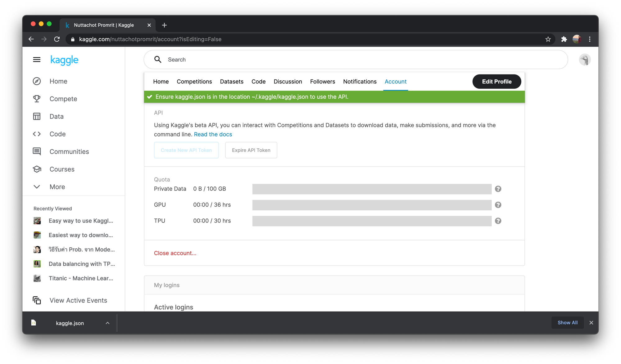Switch to the Followers tab
621x364 pixels.
click(323, 82)
